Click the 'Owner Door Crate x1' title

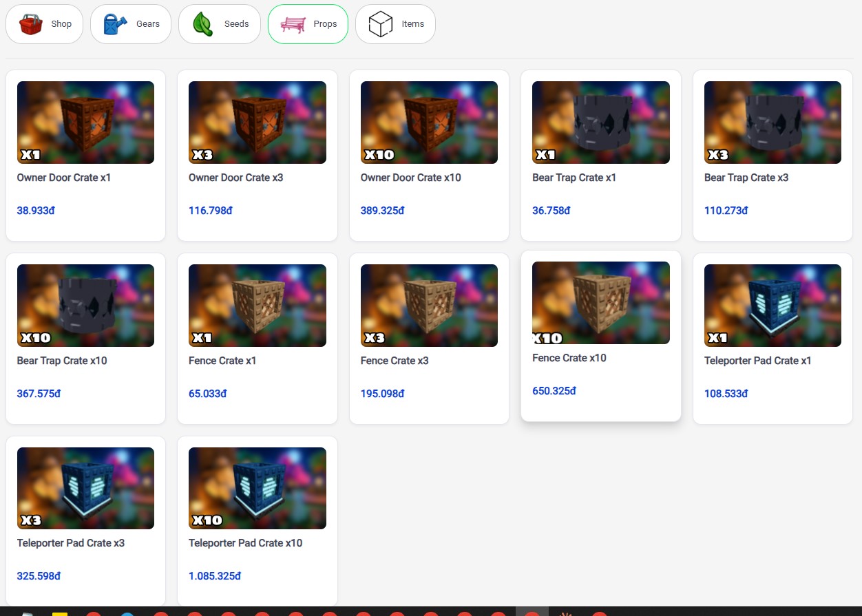(x=64, y=178)
